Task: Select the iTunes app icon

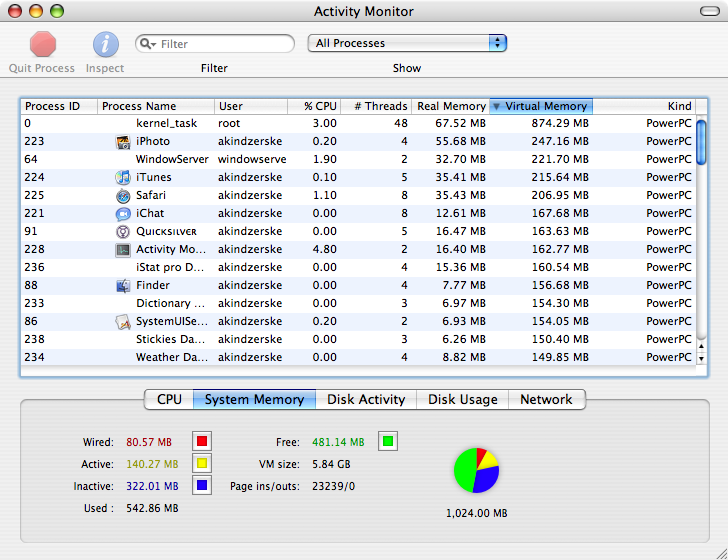Action: 123,177
